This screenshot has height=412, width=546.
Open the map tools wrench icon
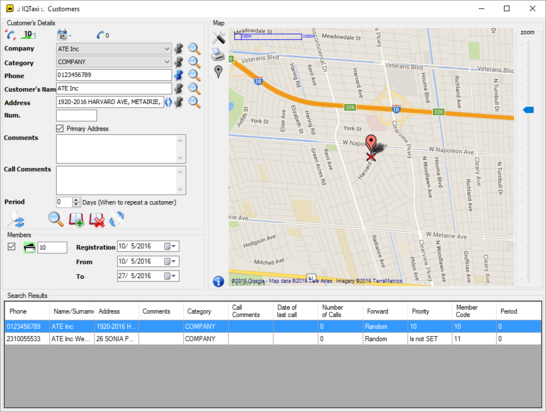coord(219,37)
